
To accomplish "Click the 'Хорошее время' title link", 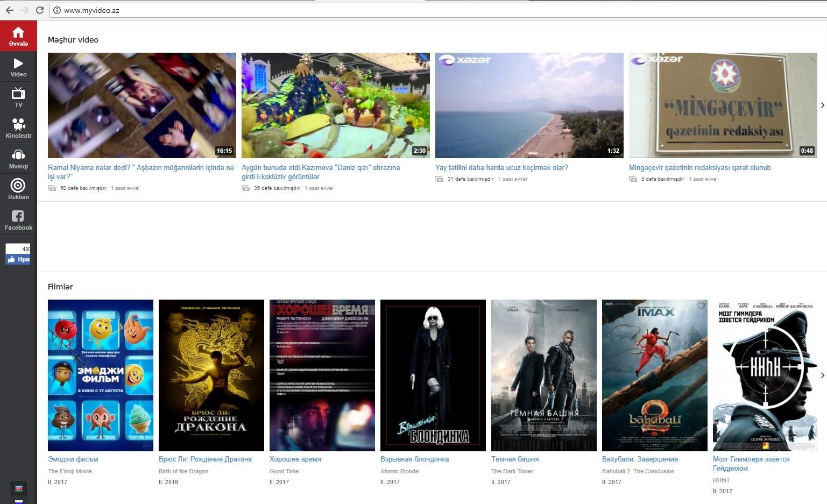I will click(295, 459).
